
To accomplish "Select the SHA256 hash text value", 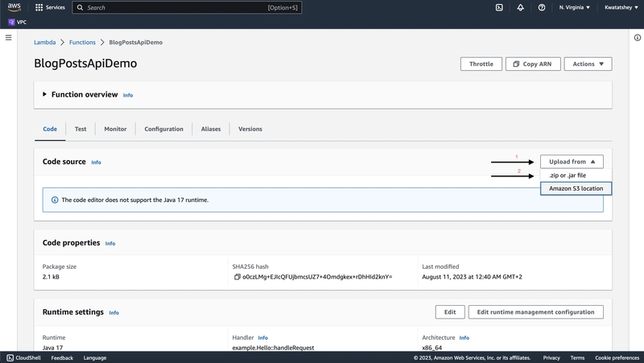I will 317,277.
